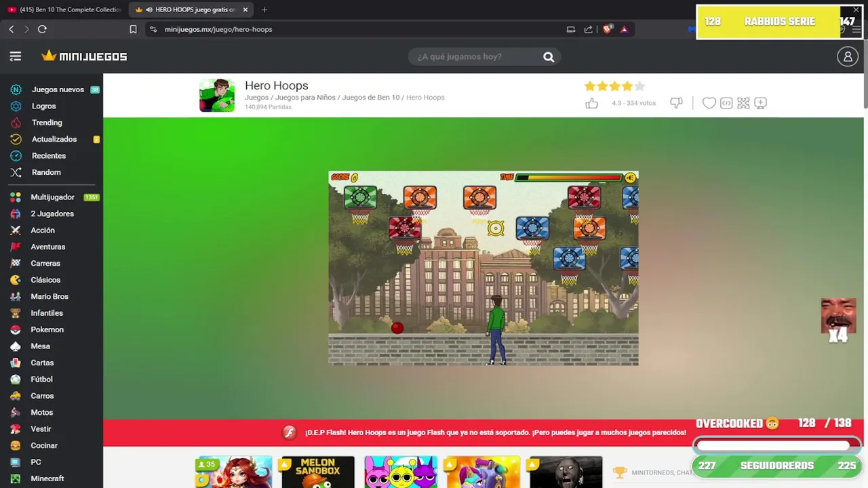
Task: Bookmark this page in the address bar
Action: tap(133, 29)
